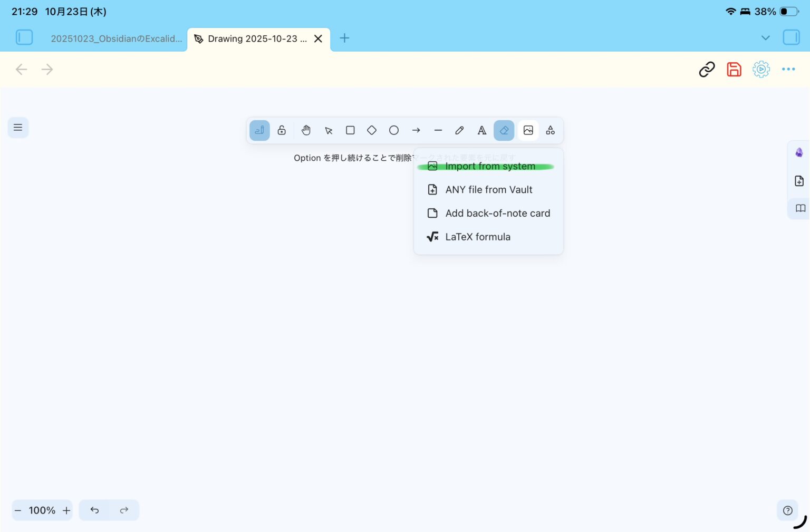The height and width of the screenshot is (532, 810).
Task: Choose ANY file from Vault
Action: point(489,190)
